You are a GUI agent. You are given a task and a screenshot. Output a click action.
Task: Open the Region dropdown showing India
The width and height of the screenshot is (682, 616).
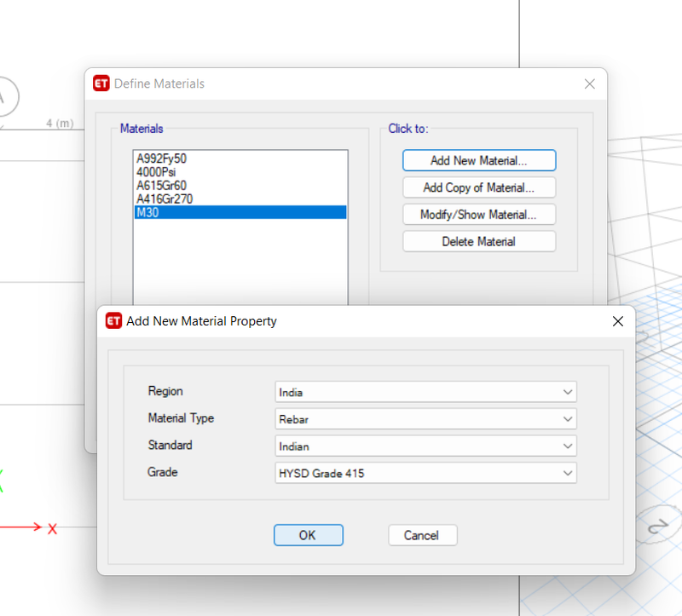pyautogui.click(x=425, y=392)
